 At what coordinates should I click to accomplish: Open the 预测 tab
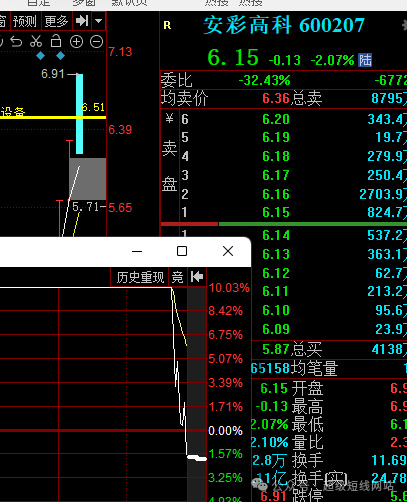coord(25,22)
